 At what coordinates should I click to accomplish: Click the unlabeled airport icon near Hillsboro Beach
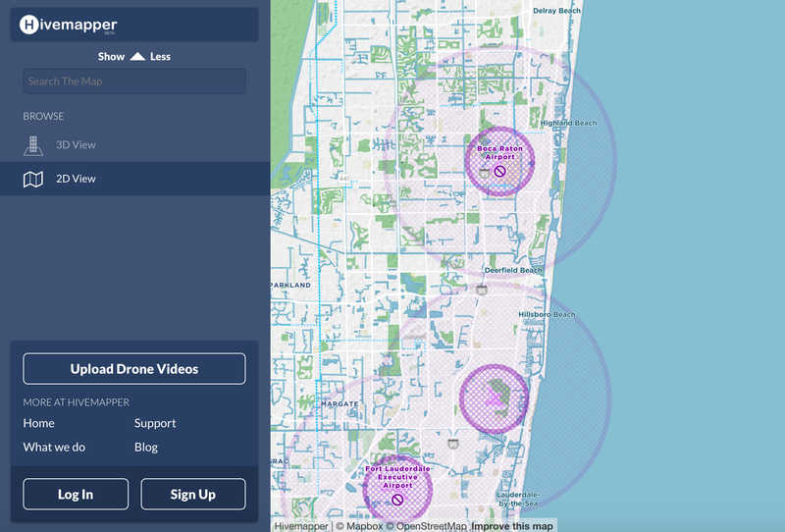pyautogui.click(x=495, y=399)
